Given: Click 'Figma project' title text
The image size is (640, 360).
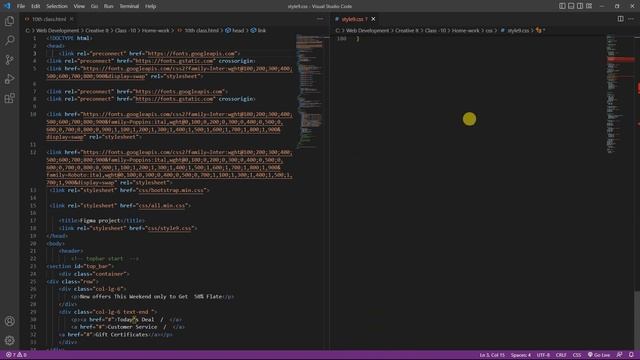Looking at the screenshot, I should (100, 221).
